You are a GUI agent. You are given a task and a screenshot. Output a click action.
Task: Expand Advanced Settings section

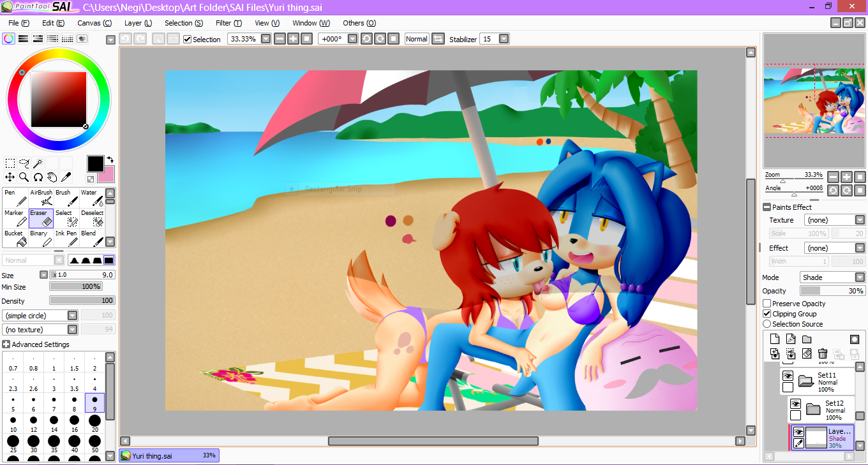(x=6, y=344)
